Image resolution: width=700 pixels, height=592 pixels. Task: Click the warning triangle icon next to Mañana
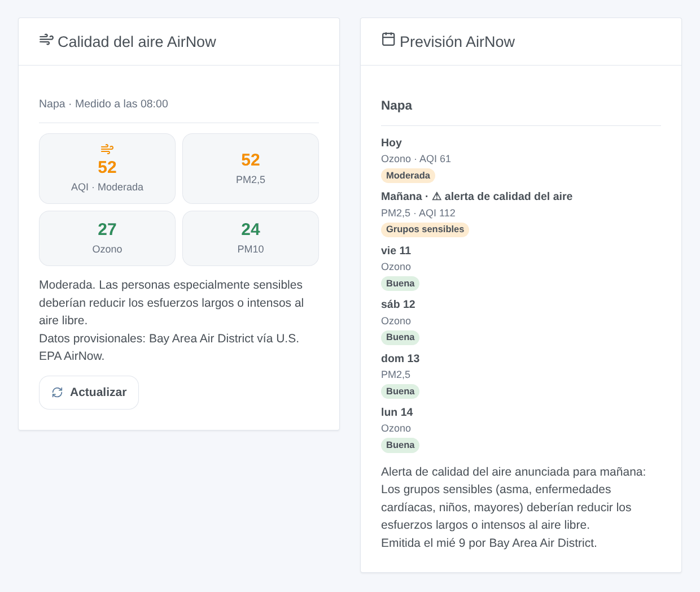[x=437, y=197]
